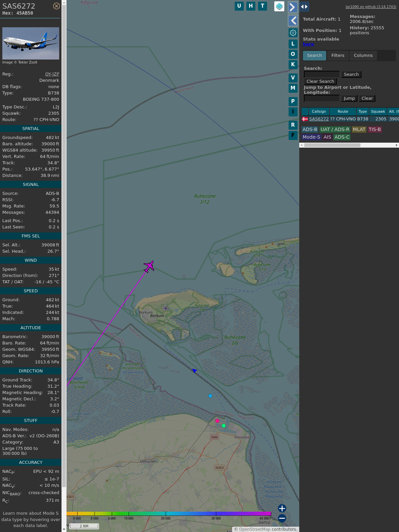Click the small blue arrow marker on map

(194, 370)
